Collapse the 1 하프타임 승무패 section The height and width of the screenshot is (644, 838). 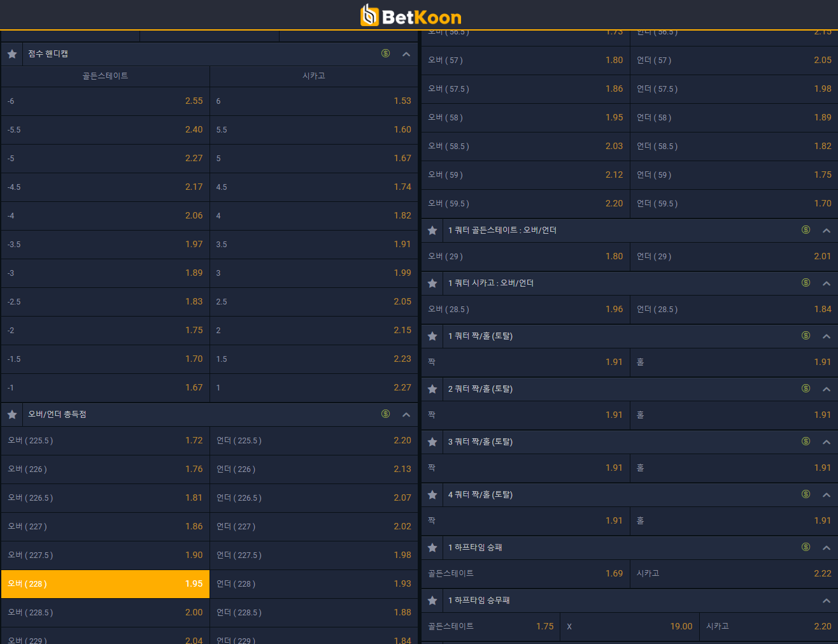(826, 601)
